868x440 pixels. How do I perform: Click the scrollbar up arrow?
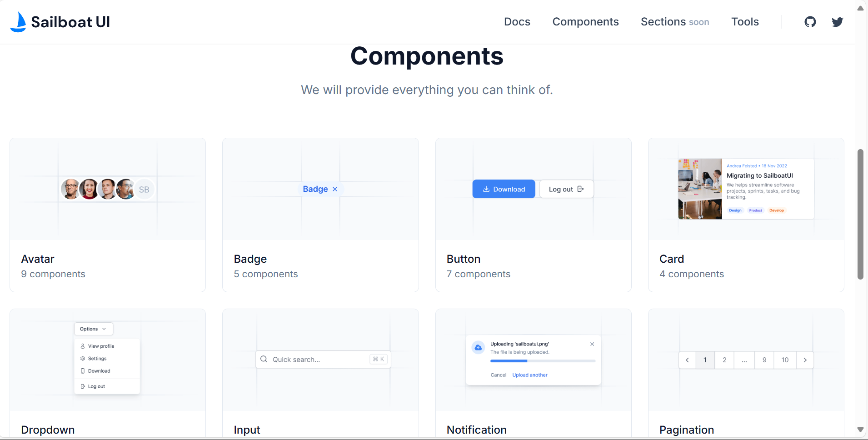tap(860, 8)
